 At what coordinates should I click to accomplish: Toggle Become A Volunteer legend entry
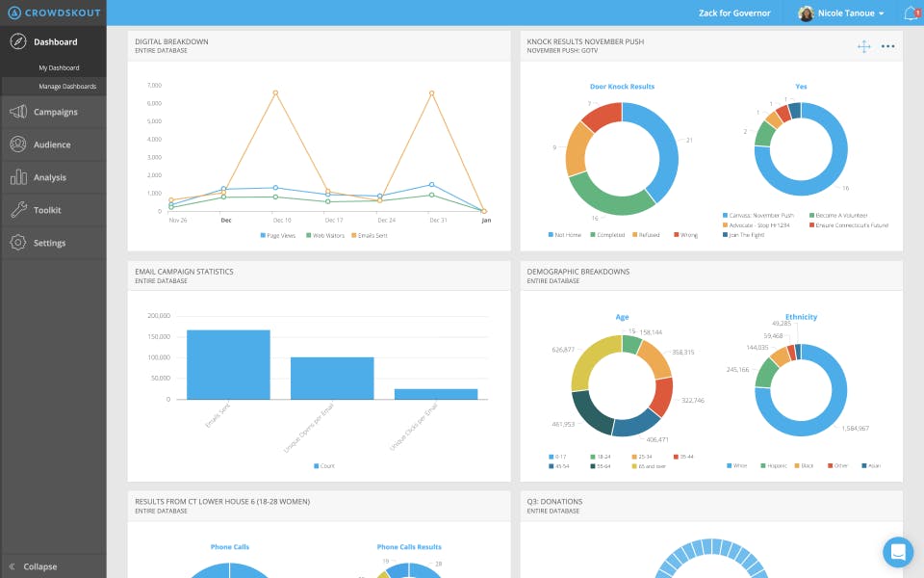click(838, 215)
